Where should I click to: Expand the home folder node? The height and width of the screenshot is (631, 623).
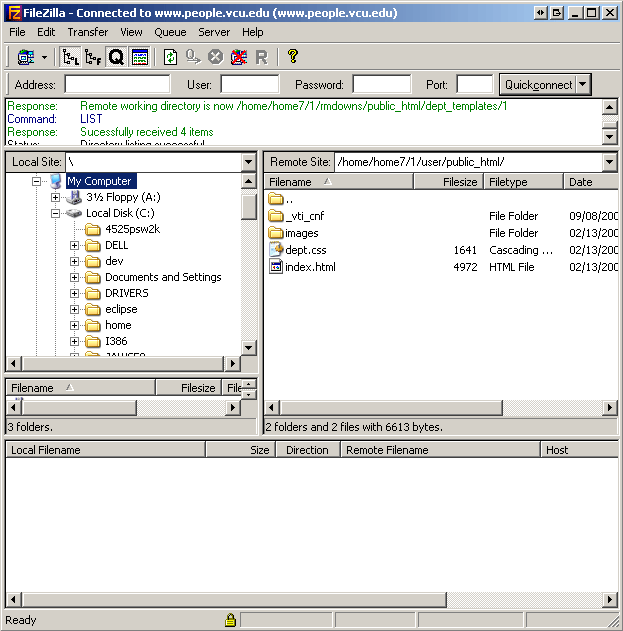(x=74, y=325)
